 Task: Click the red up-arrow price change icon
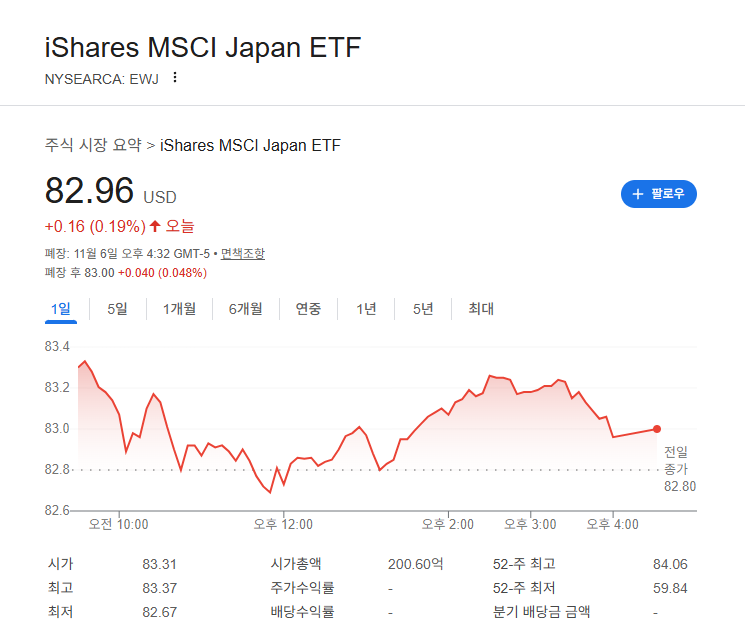[x=155, y=226]
